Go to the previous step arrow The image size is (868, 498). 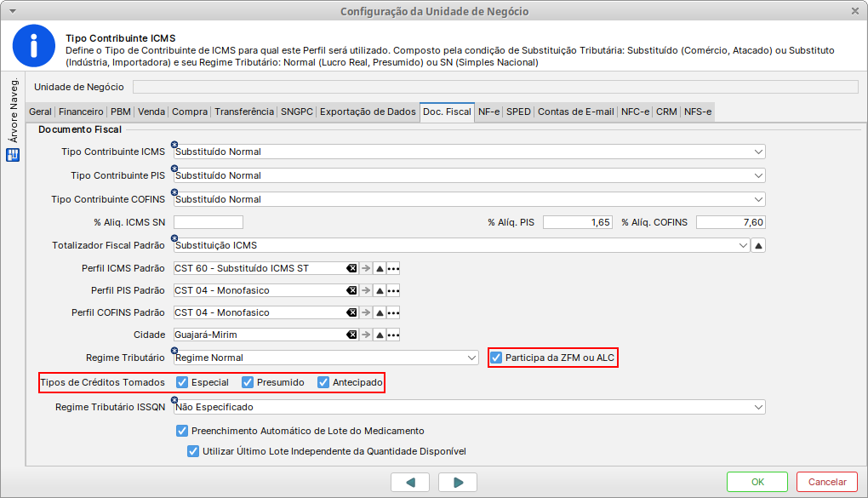click(x=412, y=482)
